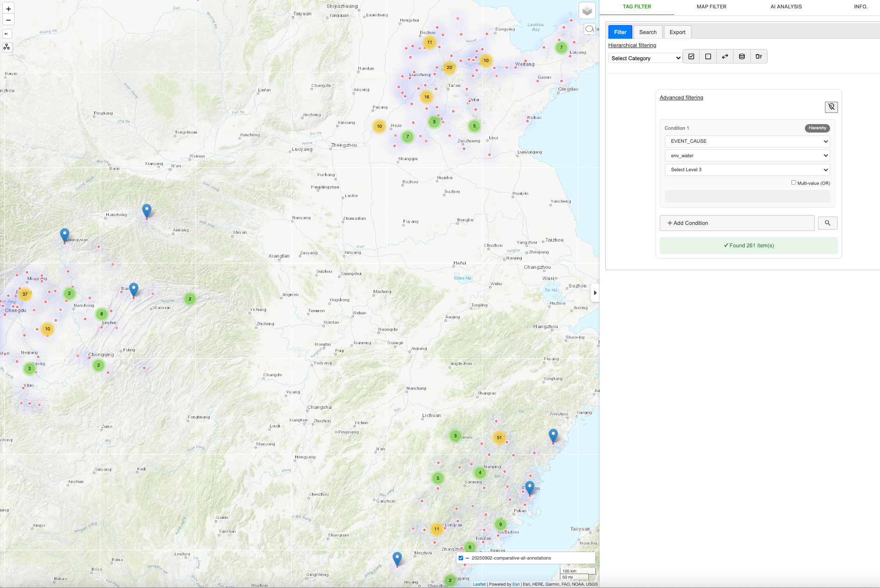880x588 pixels.
Task: Zoom in on the map
Action: [8, 9]
